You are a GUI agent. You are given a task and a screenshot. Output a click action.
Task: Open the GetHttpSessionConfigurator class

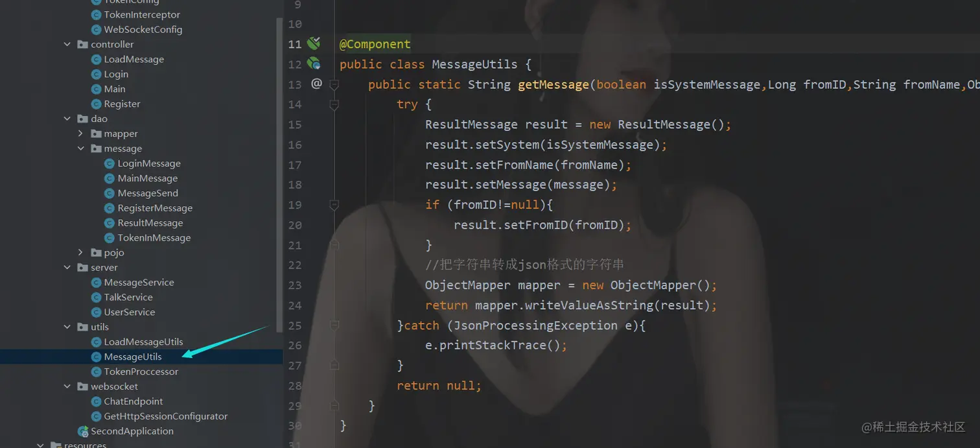point(166,416)
